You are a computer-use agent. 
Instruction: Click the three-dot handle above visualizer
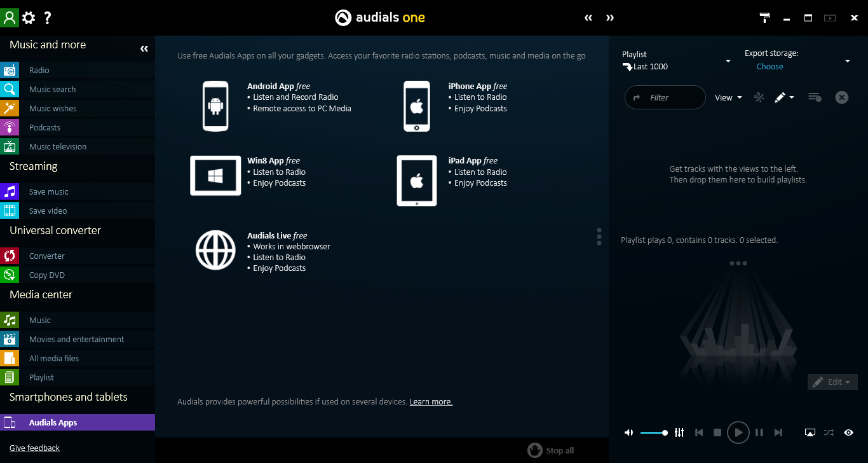click(738, 263)
